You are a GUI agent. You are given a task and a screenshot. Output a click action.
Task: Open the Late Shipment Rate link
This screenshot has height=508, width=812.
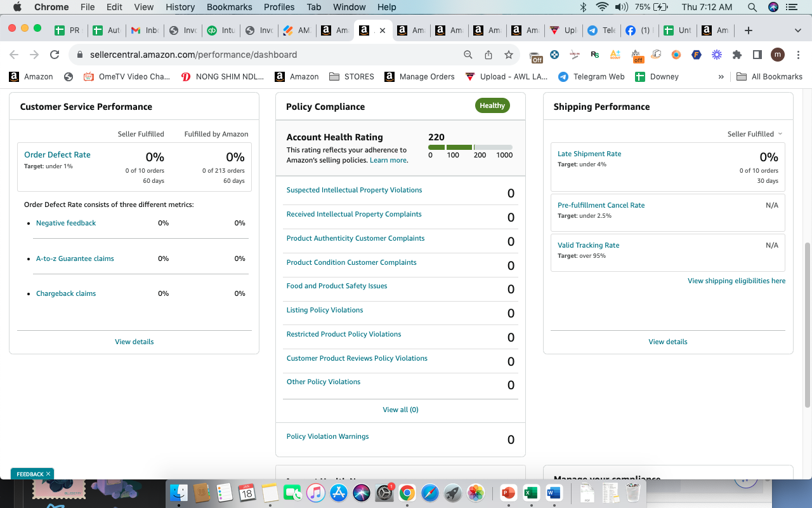click(589, 154)
